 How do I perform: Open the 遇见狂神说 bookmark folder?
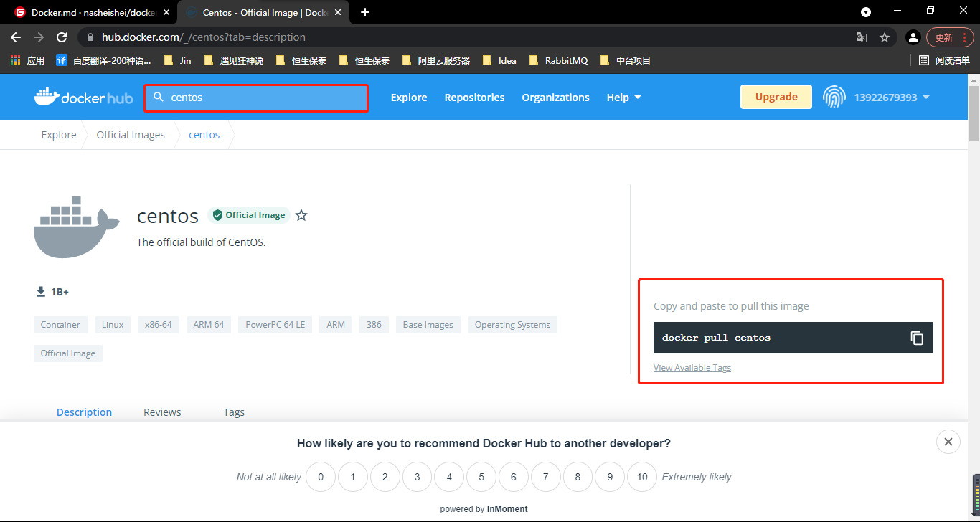234,61
